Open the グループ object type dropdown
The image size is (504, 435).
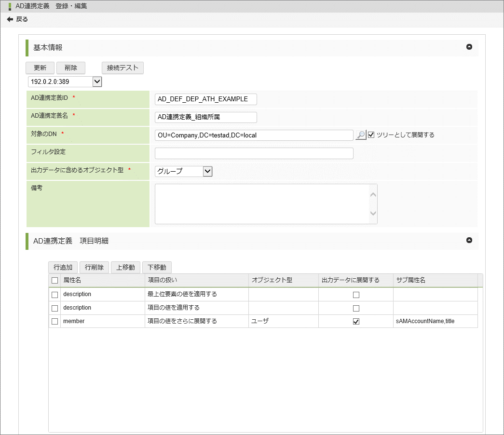(x=207, y=171)
